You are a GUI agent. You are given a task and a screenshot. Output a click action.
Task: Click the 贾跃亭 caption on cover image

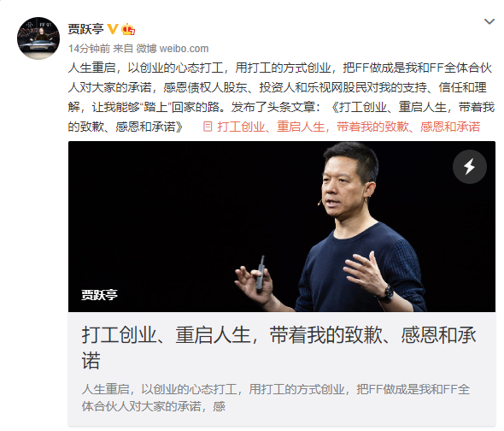point(99,294)
